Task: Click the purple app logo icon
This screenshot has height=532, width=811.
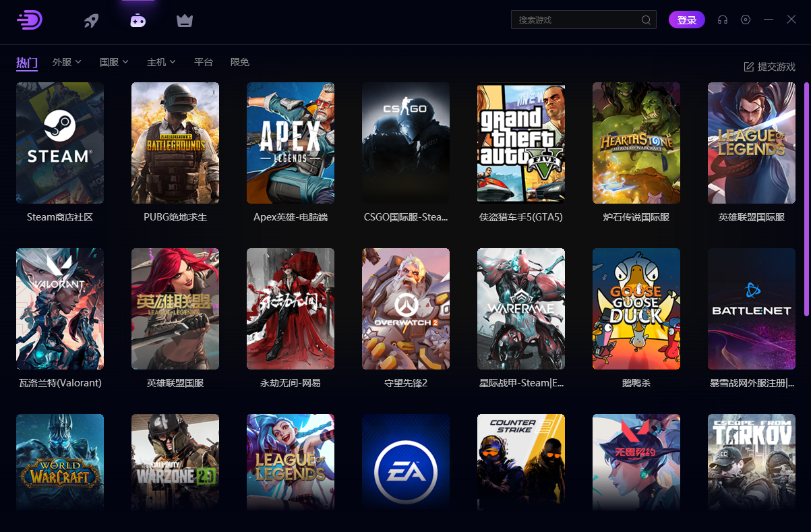Action: pyautogui.click(x=30, y=20)
